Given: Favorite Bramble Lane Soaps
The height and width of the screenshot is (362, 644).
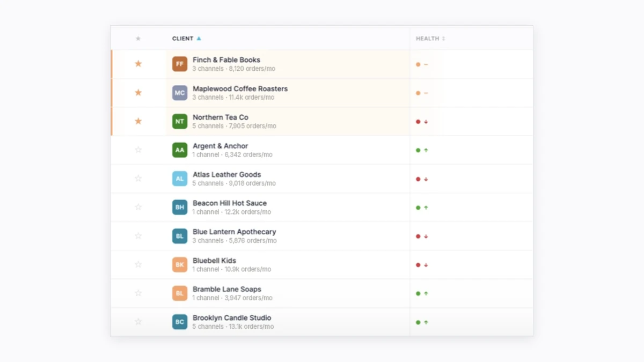Looking at the screenshot, I should pos(138,293).
